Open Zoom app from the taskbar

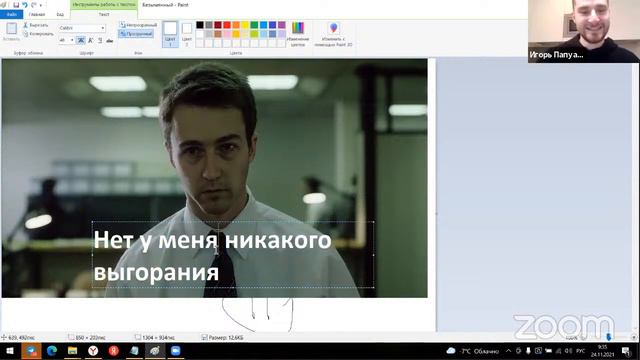176,351
